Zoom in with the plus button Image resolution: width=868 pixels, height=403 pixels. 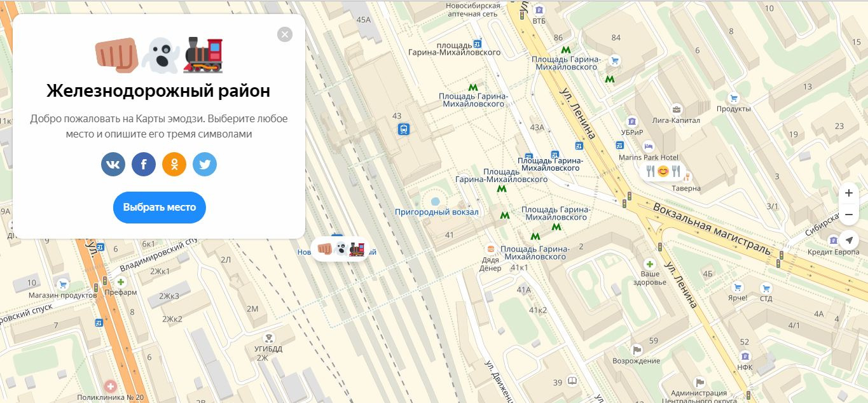click(x=848, y=193)
